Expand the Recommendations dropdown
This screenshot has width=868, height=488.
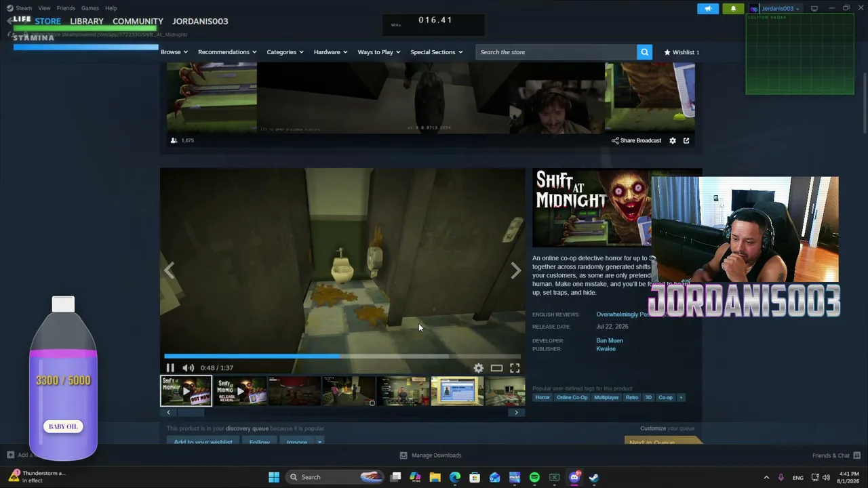click(227, 52)
